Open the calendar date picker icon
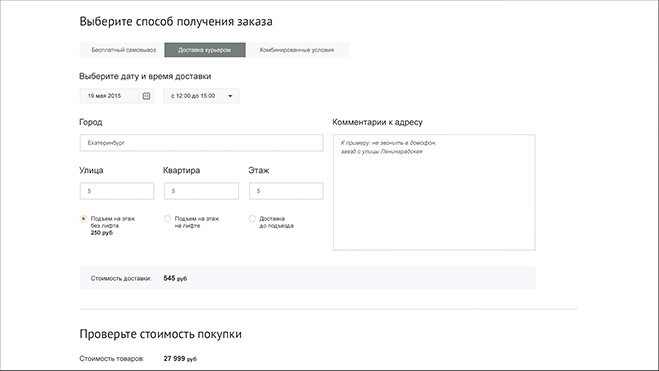Screen dimensions: 659x371 click(146, 96)
